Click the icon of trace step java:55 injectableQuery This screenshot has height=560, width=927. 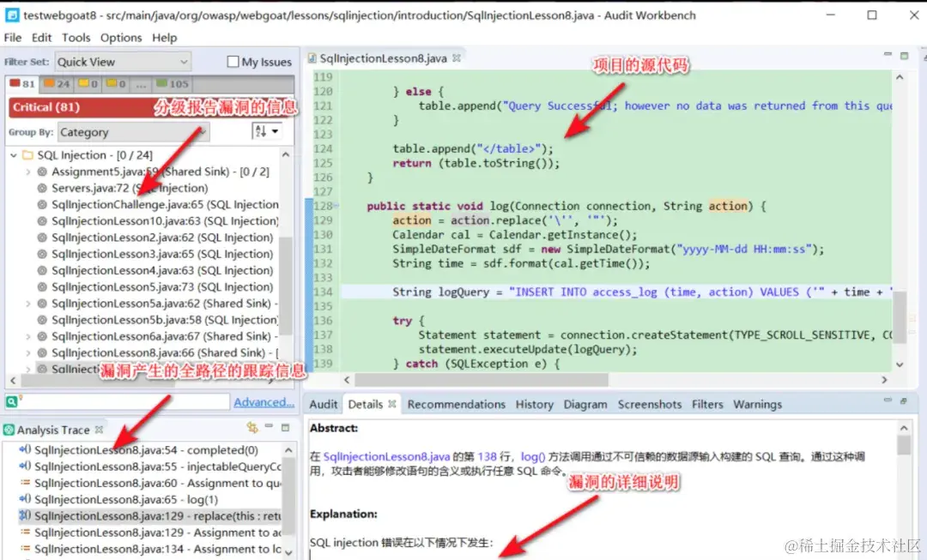point(26,467)
